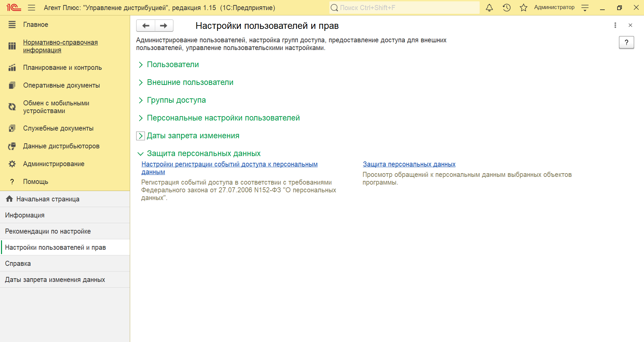The height and width of the screenshot is (342, 644).
Task: Click the favorites star icon
Action: pyautogui.click(x=523, y=8)
